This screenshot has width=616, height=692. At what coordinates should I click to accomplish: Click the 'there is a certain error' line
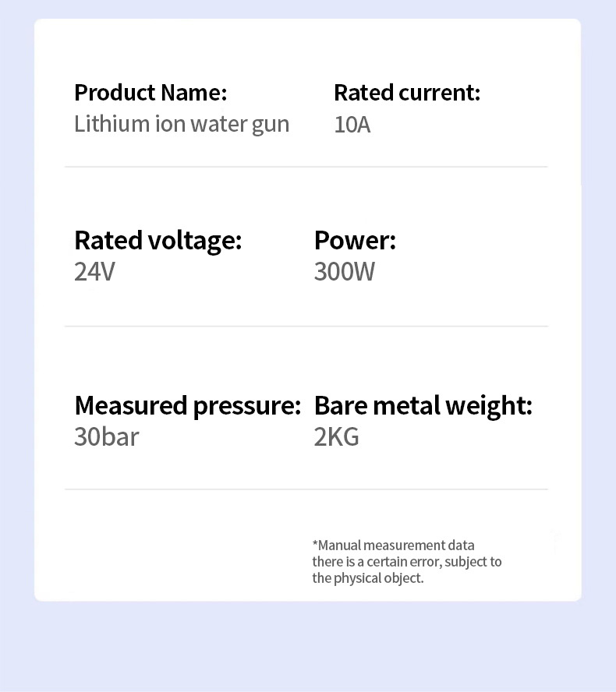[x=407, y=561]
